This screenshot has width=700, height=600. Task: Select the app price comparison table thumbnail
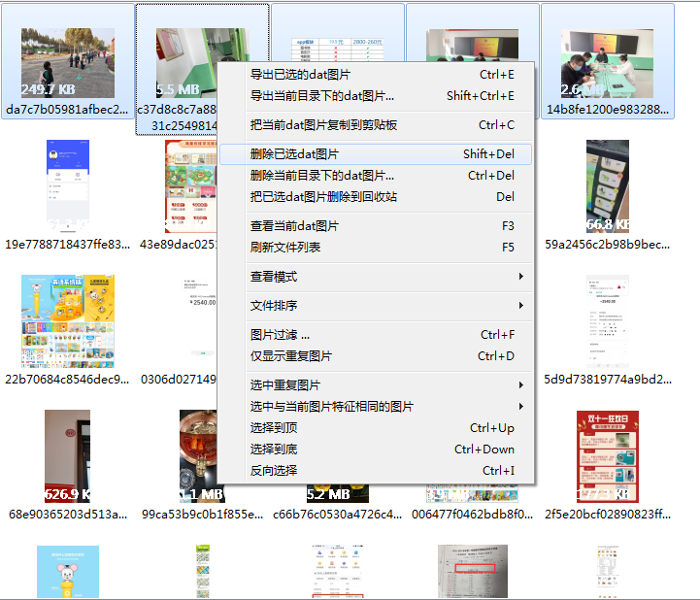point(338,50)
